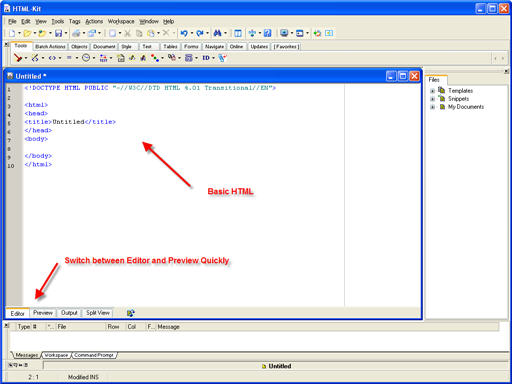Open the Actions menu
This screenshot has width=512, height=384.
pyautogui.click(x=94, y=21)
